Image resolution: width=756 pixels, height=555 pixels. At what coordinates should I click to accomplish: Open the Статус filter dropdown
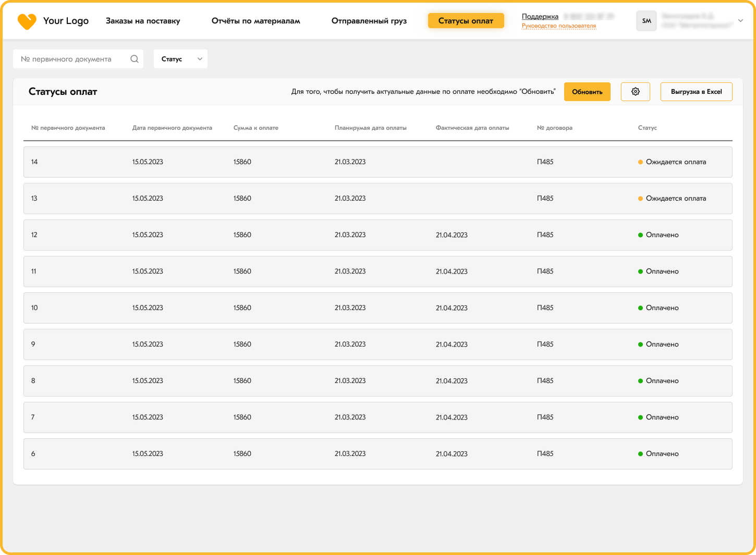tap(180, 59)
